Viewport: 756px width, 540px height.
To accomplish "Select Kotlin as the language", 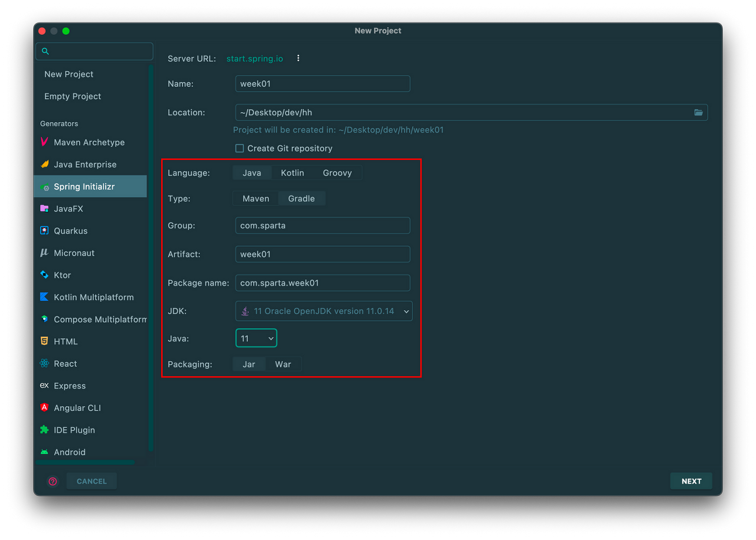I will point(292,173).
